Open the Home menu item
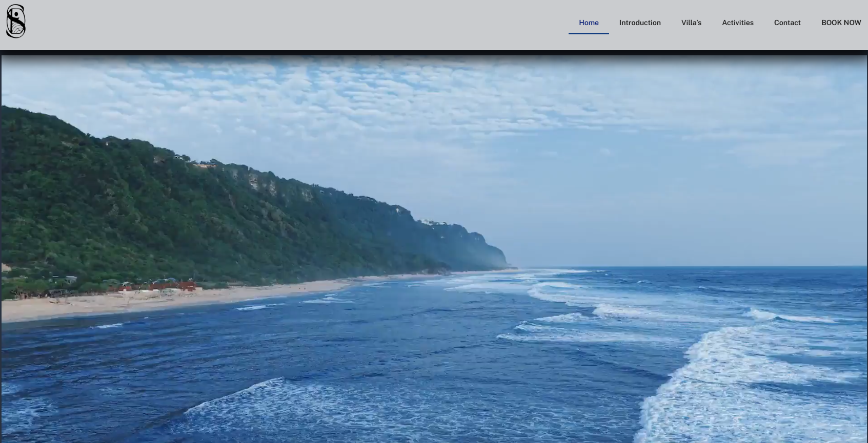Image resolution: width=868 pixels, height=443 pixels. tap(589, 23)
